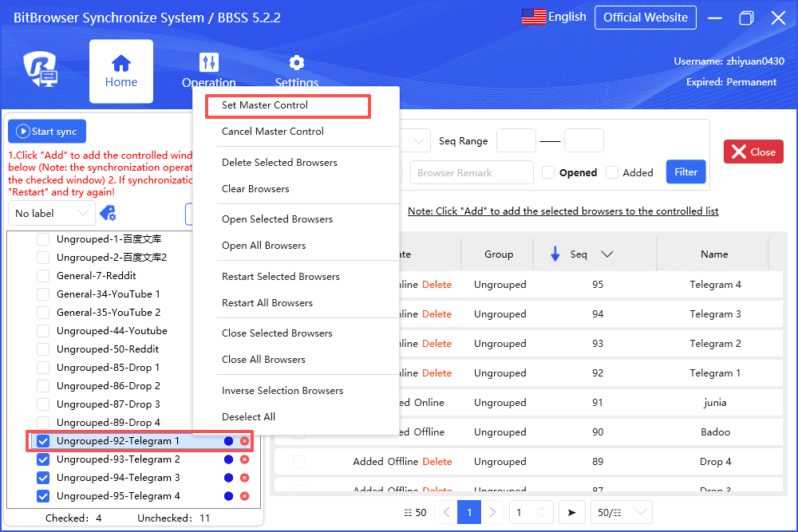Click the Settings gear icon
Screen dimensions: 798x532
(297, 63)
